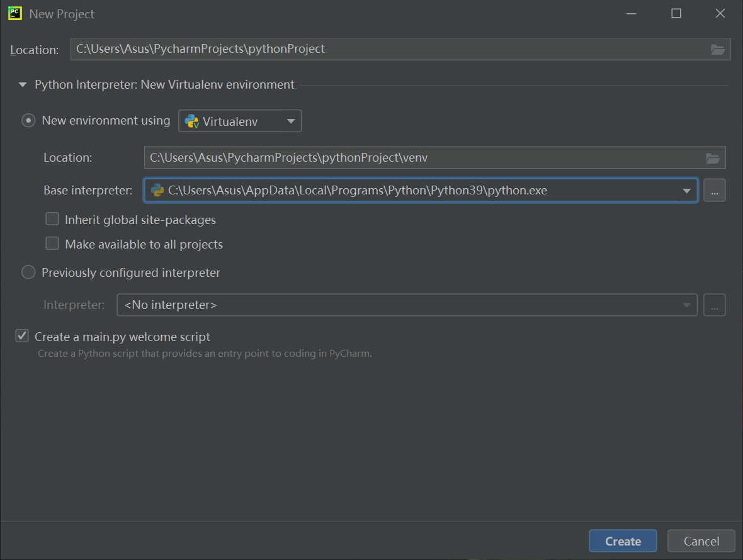
Task: Click the Cancel button
Action: (701, 541)
